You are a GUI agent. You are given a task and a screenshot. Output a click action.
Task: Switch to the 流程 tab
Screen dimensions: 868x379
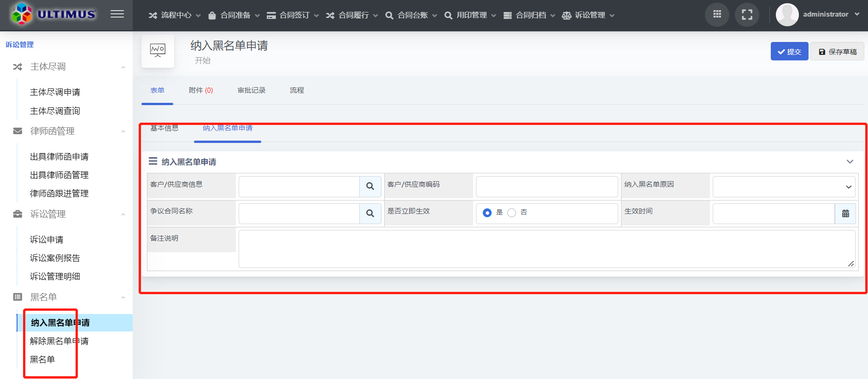pyautogui.click(x=297, y=90)
